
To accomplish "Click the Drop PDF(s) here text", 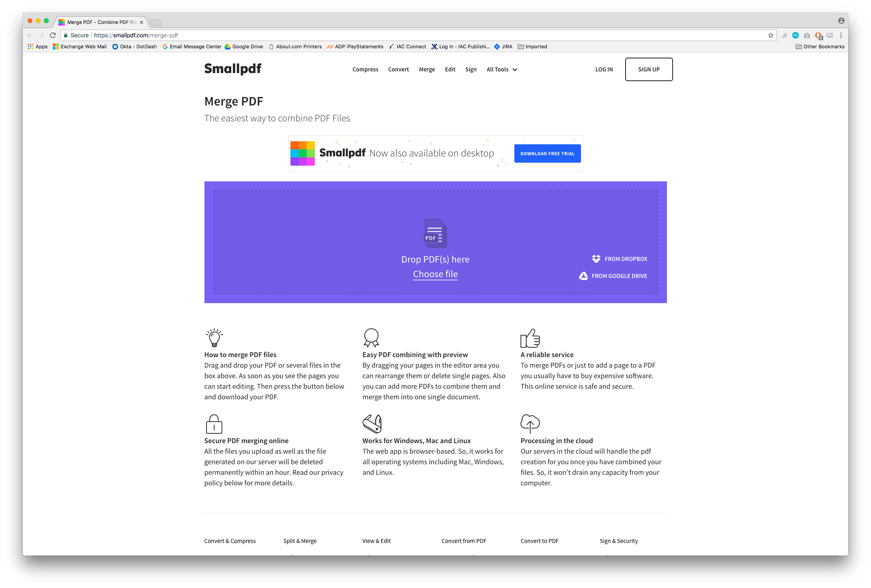I will [x=435, y=259].
